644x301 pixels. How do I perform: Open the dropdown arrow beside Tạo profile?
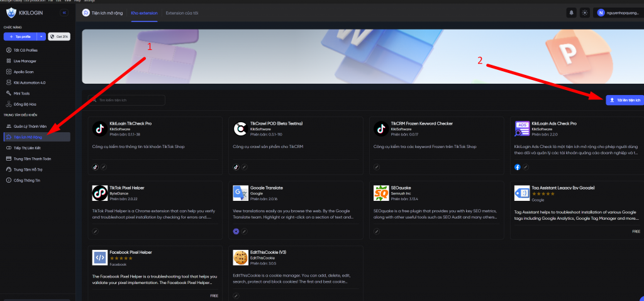point(41,37)
